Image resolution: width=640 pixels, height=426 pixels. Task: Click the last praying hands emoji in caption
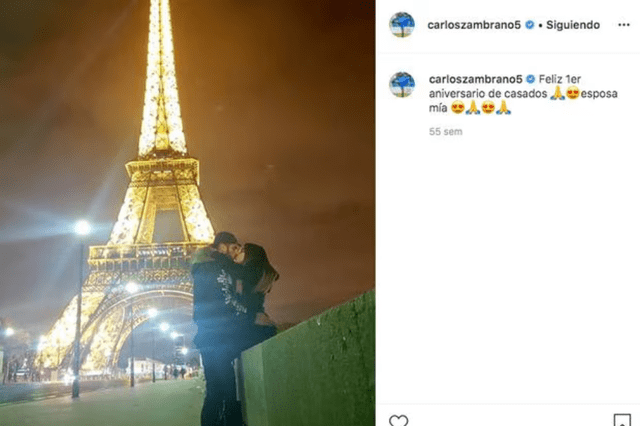tap(503, 108)
